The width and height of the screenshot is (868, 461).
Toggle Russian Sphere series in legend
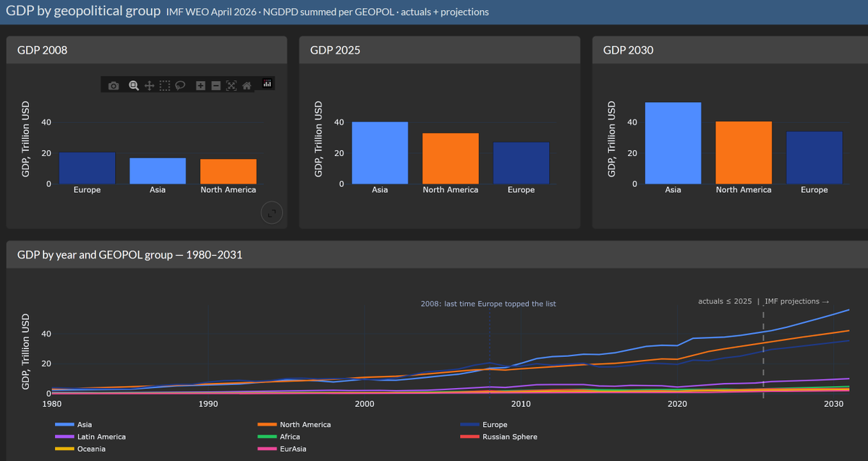499,436
